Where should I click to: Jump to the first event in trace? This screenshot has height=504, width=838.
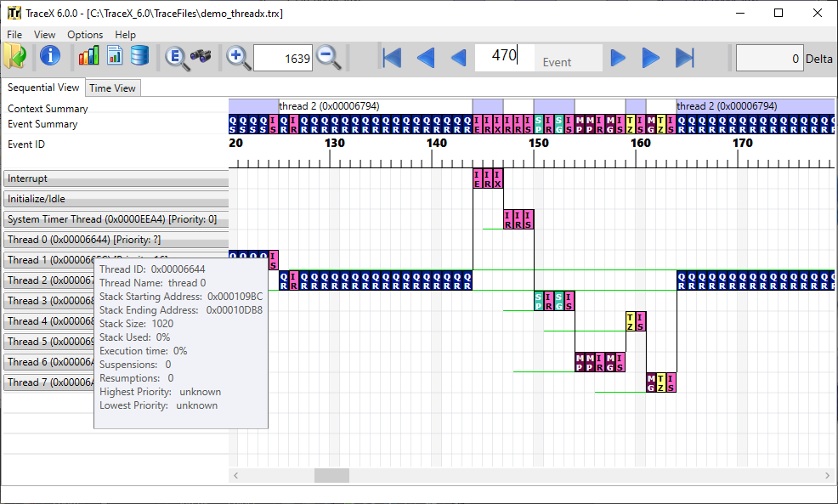[x=391, y=58]
